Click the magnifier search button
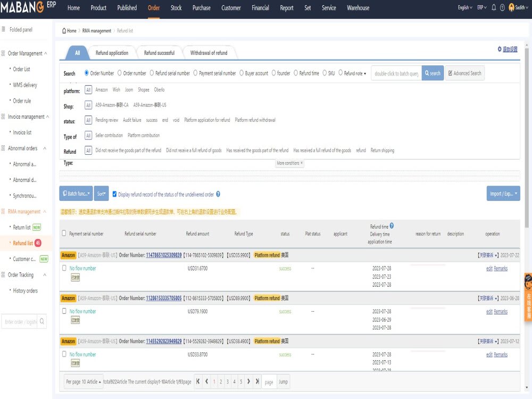 433,73
